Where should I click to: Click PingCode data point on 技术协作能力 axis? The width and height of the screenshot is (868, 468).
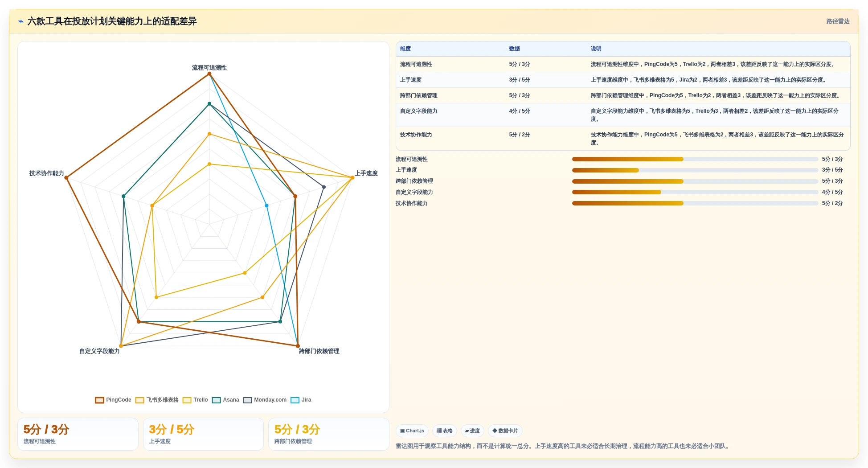click(x=66, y=178)
